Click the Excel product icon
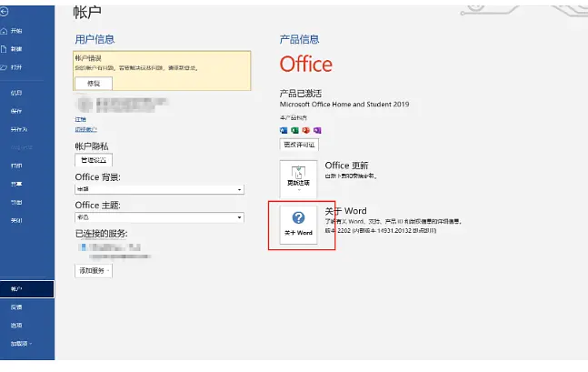 tap(294, 130)
